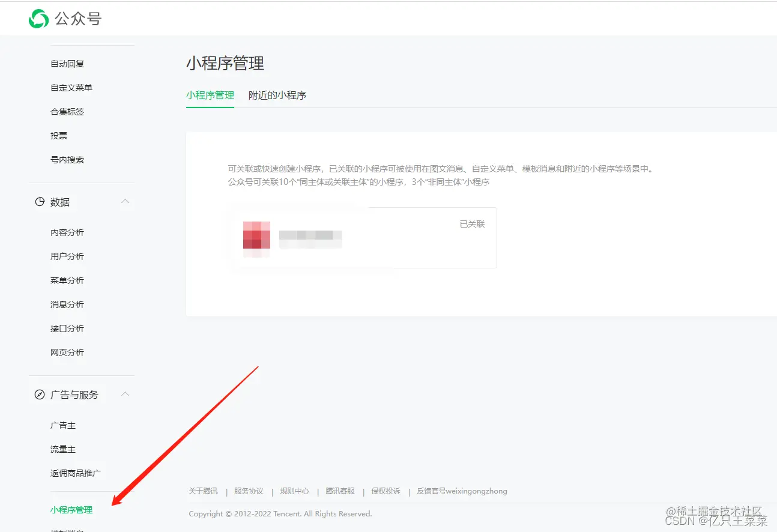Image resolution: width=777 pixels, height=532 pixels.
Task: Open the 服务协议 footer link
Action: 249,491
